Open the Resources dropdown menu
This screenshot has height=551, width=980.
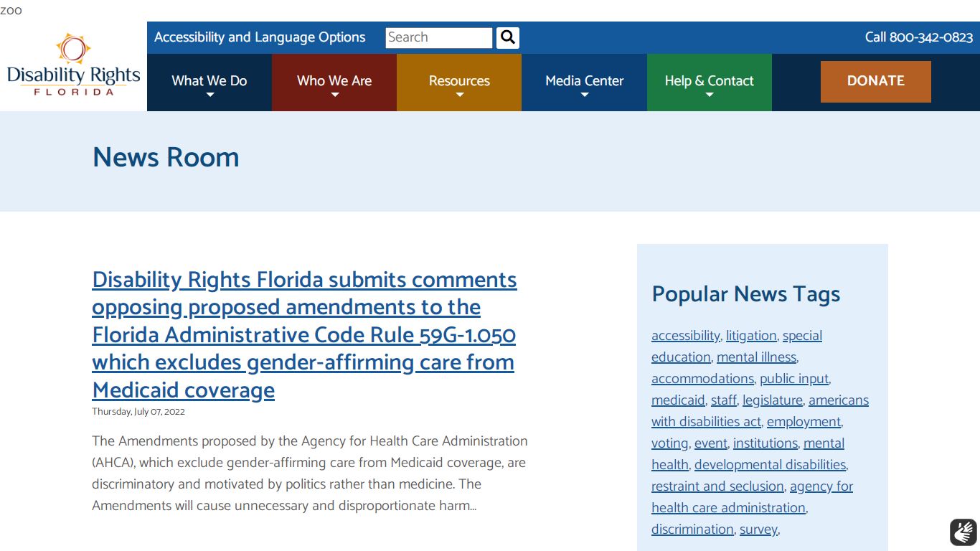click(459, 83)
